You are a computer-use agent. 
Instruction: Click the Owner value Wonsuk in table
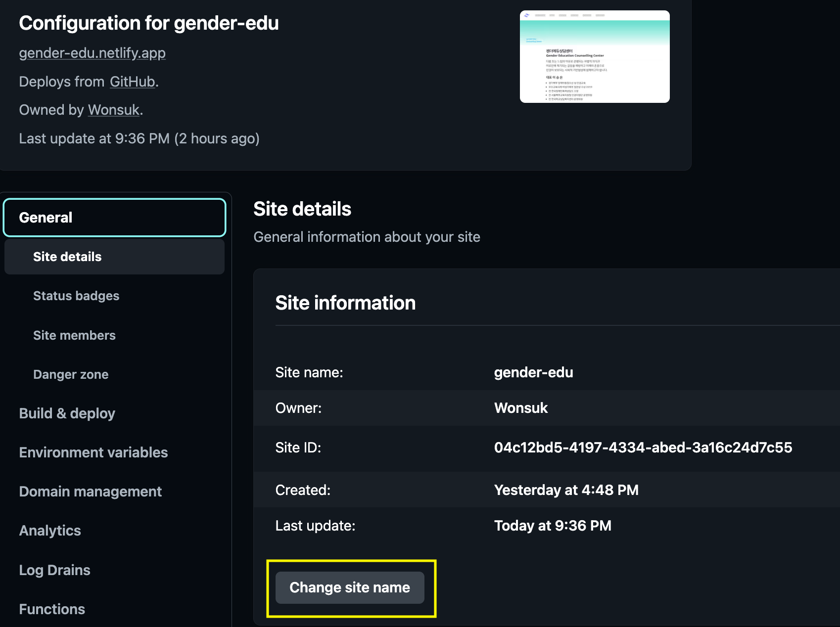tap(521, 408)
